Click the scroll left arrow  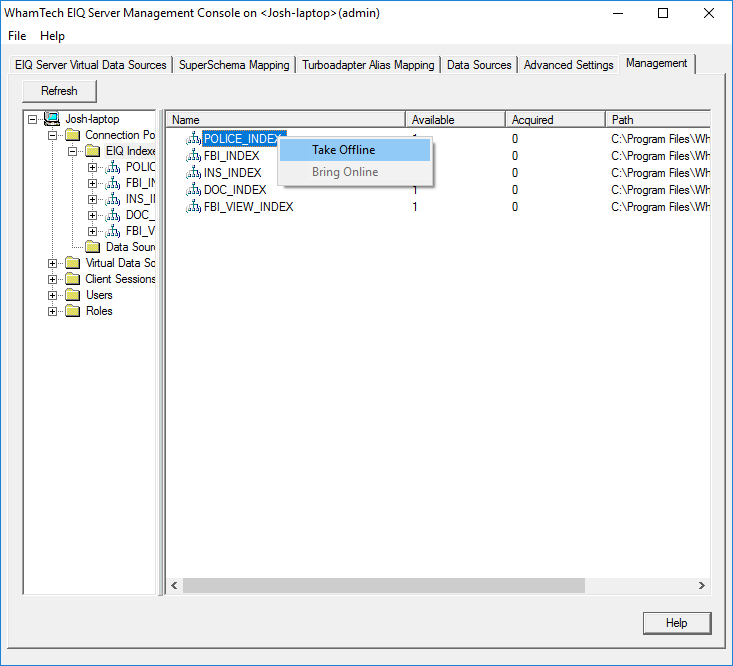174,586
